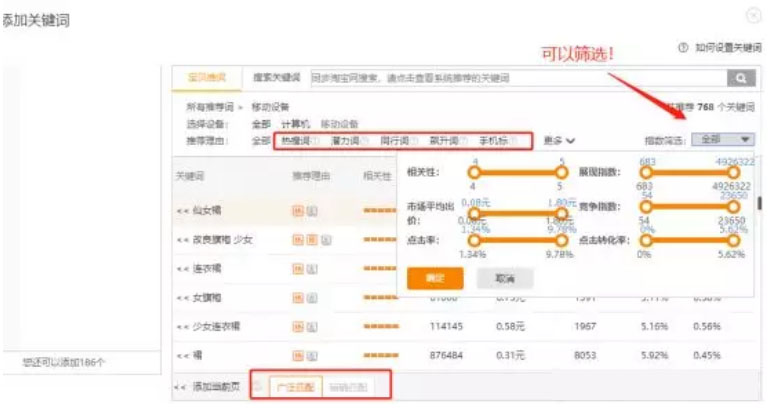772x411 pixels.
Task: Click help icon next to 潜力词
Action: 364,141
